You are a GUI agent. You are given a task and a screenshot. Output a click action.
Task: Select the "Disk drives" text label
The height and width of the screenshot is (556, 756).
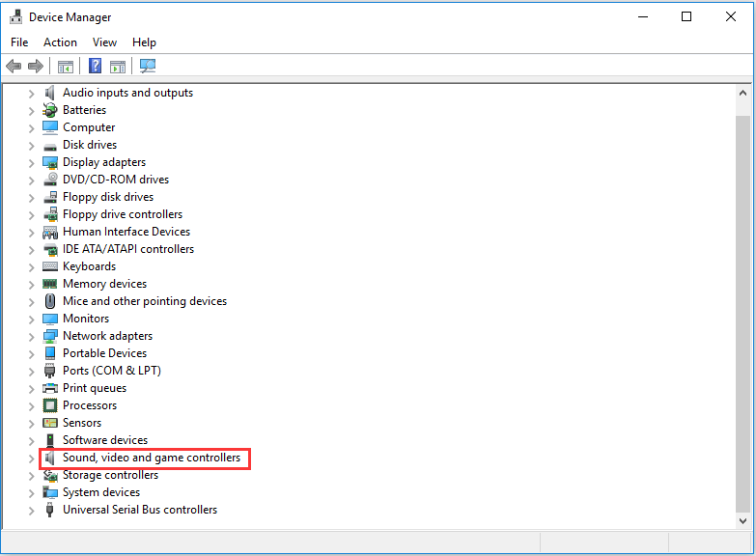coord(90,145)
